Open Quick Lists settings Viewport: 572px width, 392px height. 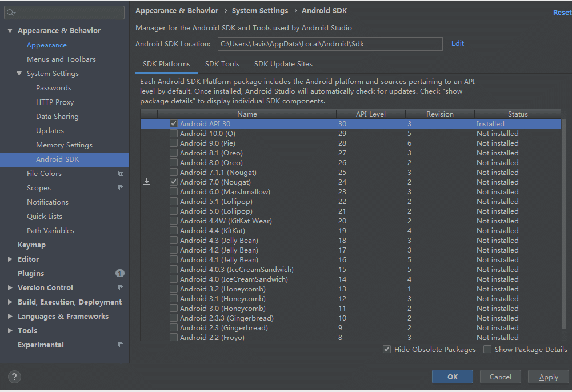45,216
